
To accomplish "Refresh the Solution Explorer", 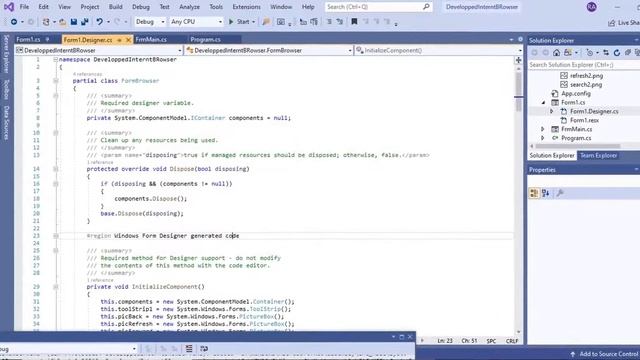I will tap(617, 53).
